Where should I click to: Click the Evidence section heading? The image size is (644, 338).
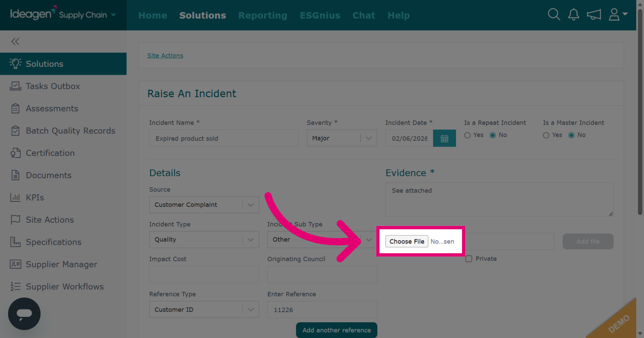coord(410,173)
